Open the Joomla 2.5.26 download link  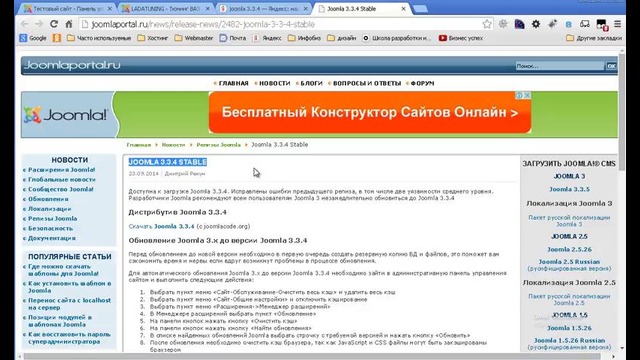569,249
